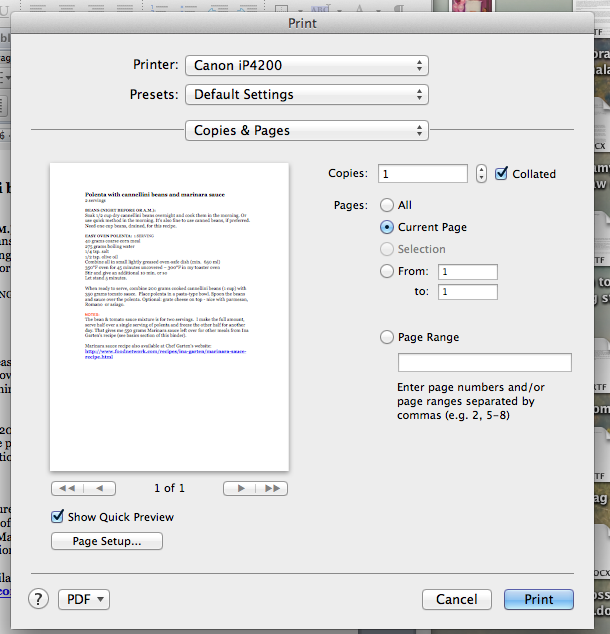Image resolution: width=610 pixels, height=634 pixels.
Task: Cancel the print dialog
Action: (x=456, y=599)
